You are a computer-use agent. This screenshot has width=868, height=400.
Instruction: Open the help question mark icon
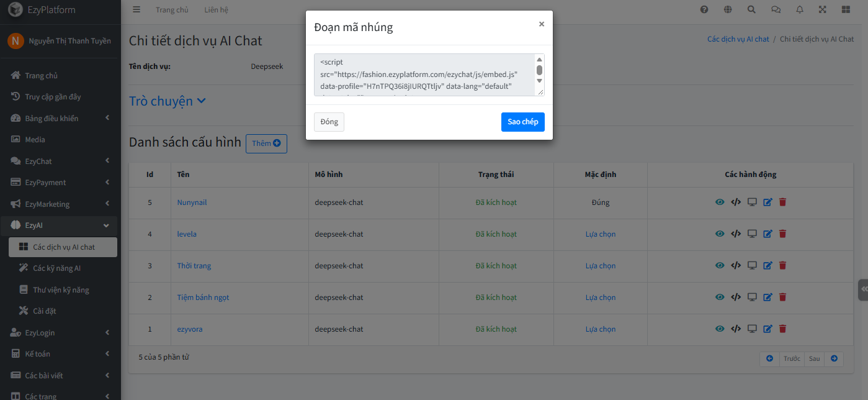click(704, 9)
